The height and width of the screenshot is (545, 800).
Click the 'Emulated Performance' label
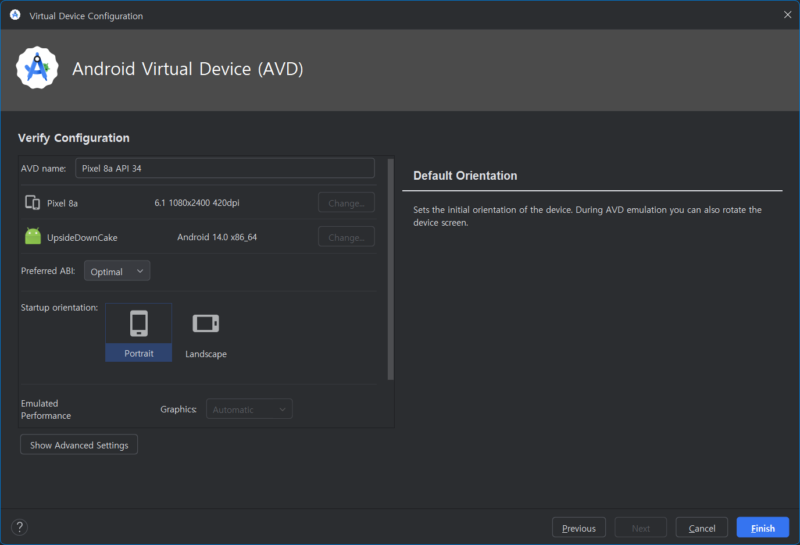click(x=46, y=409)
